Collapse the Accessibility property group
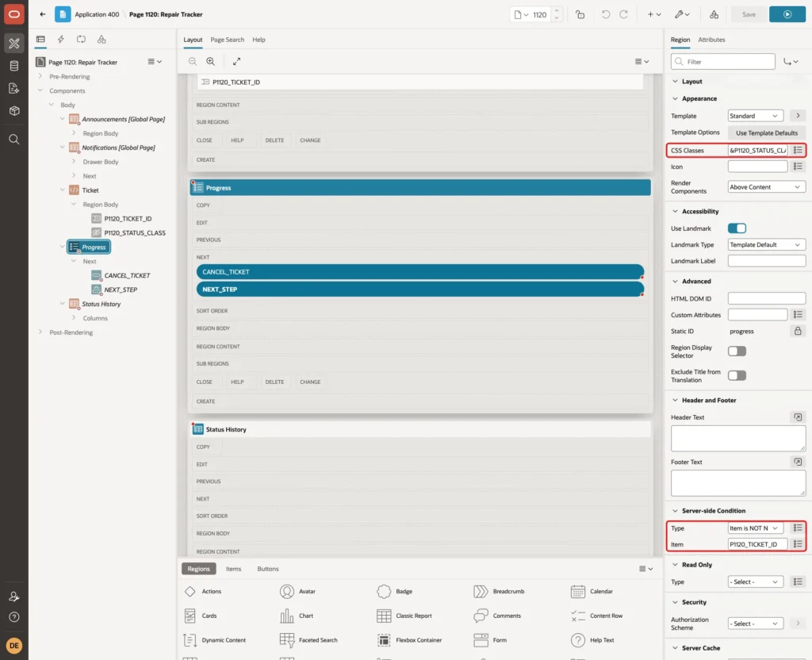The width and height of the screenshot is (812, 660). (x=675, y=211)
